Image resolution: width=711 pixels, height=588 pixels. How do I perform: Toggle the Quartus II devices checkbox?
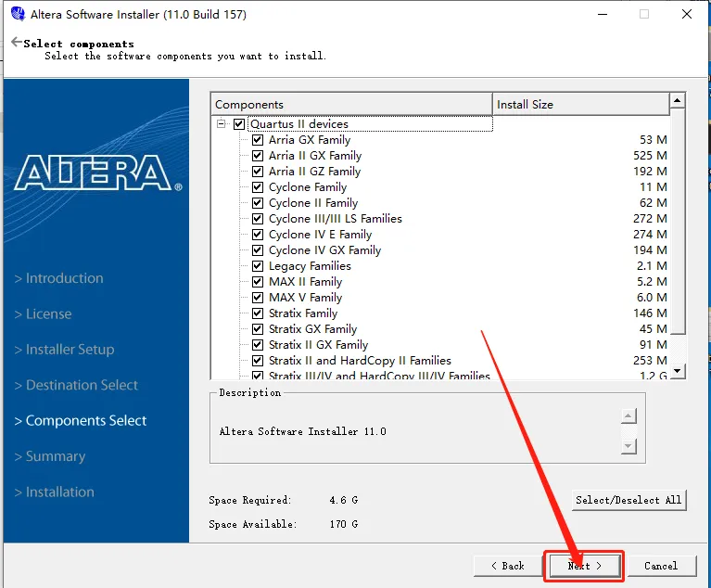(239, 124)
